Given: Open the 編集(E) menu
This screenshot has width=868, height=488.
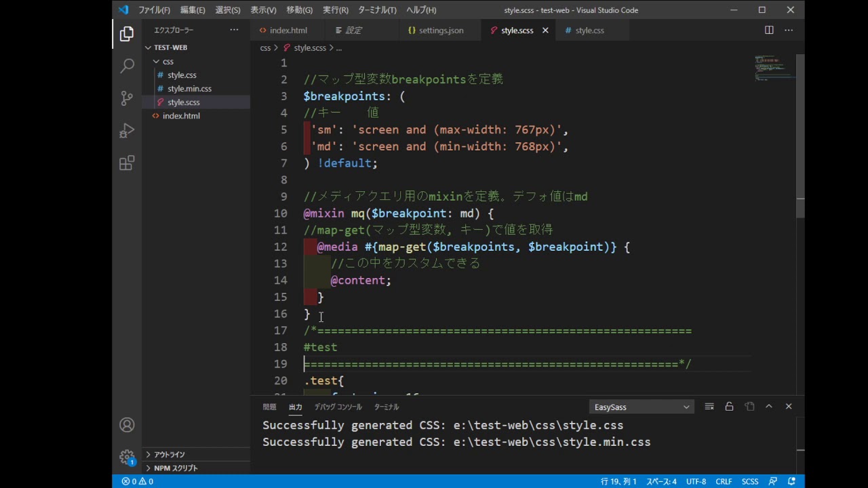Looking at the screenshot, I should click(193, 9).
